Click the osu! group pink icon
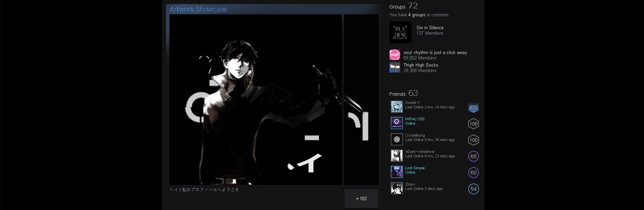644x210 pixels. coord(394,55)
